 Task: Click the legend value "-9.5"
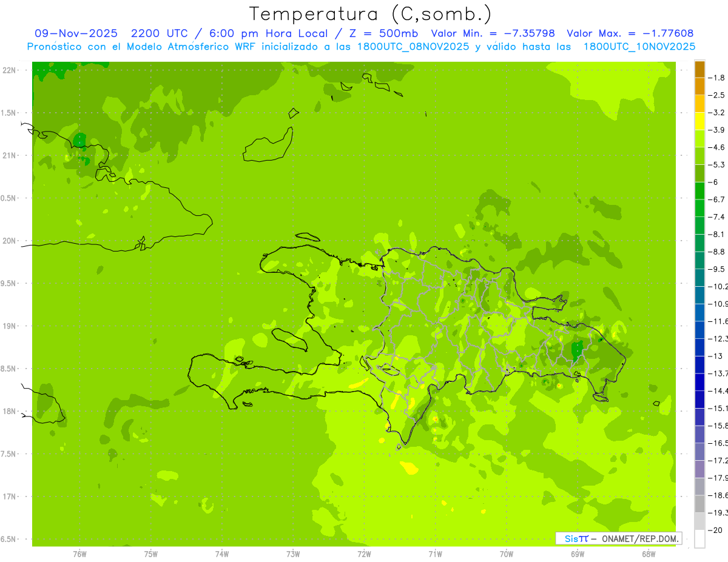718,269
